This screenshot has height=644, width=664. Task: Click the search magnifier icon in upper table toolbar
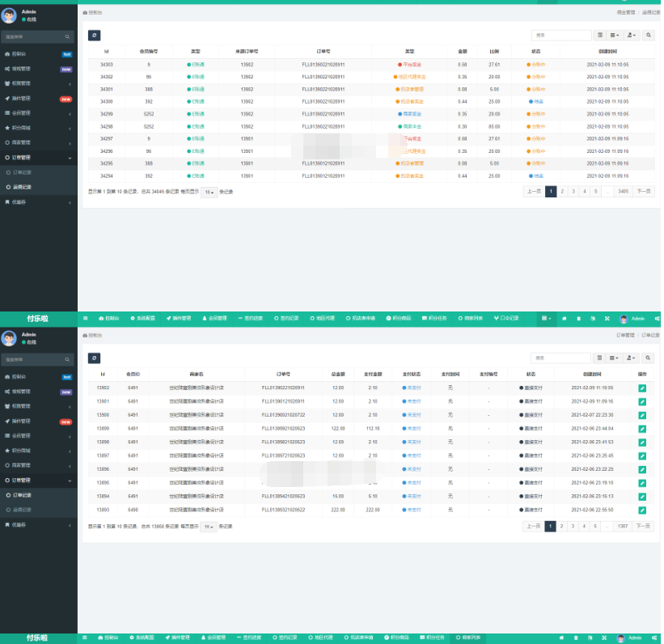[x=649, y=36]
